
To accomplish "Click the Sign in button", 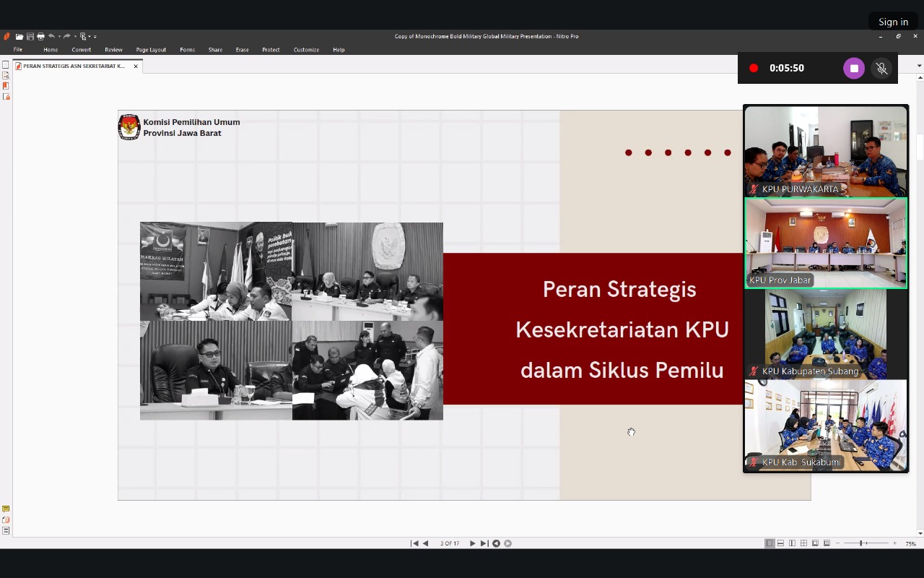I will pos(893,22).
